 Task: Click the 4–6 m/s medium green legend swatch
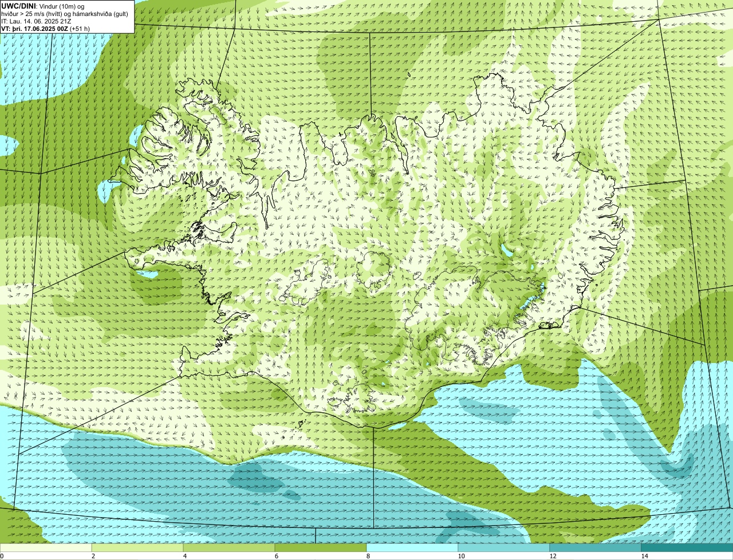(x=229, y=548)
